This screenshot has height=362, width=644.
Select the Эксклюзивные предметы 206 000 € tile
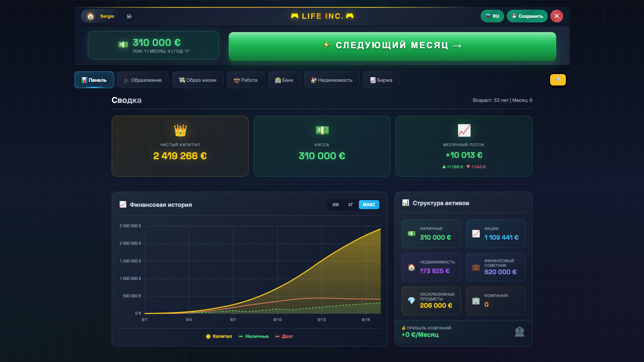coord(431,301)
